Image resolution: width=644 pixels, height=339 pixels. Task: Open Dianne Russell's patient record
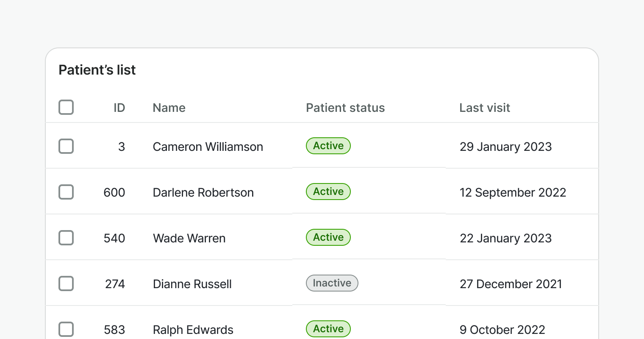click(x=192, y=284)
